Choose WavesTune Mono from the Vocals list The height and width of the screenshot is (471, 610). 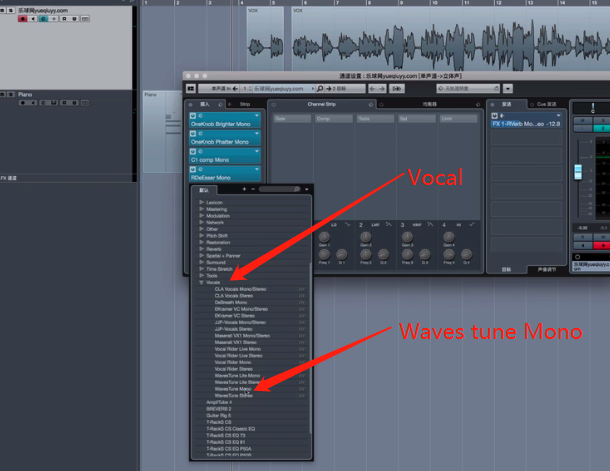click(233, 389)
